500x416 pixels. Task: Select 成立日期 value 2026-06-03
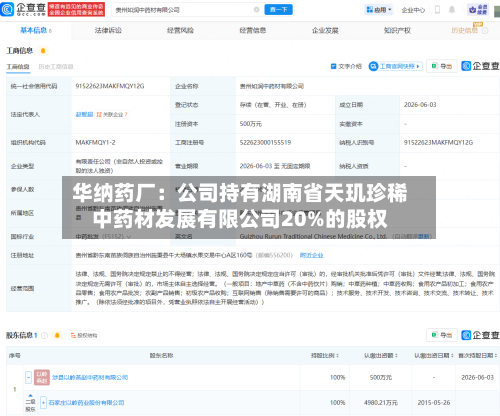coord(420,105)
